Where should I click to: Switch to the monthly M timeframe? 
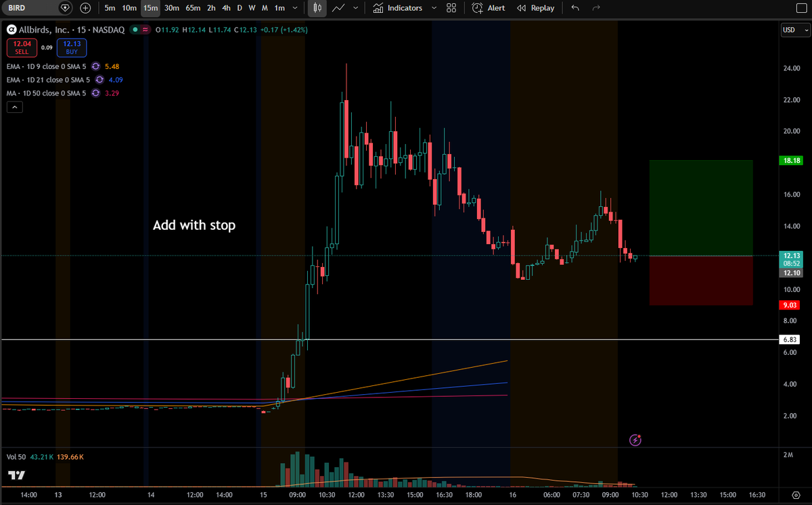click(x=265, y=8)
